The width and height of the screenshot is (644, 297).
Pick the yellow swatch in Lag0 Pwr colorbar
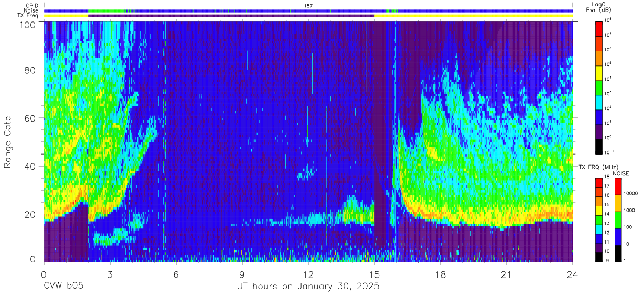(x=598, y=72)
